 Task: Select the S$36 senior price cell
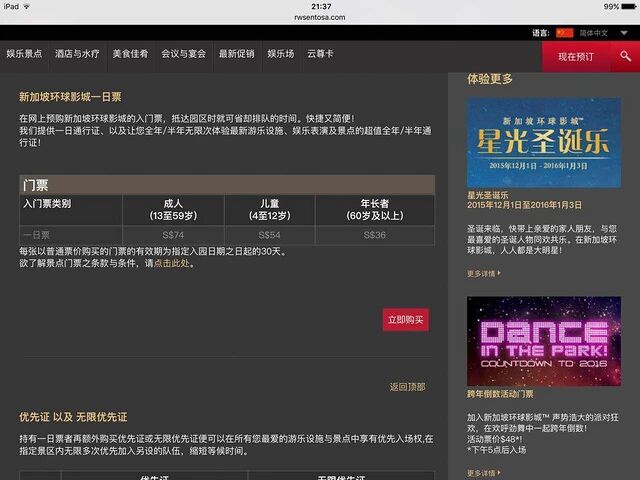pos(375,235)
